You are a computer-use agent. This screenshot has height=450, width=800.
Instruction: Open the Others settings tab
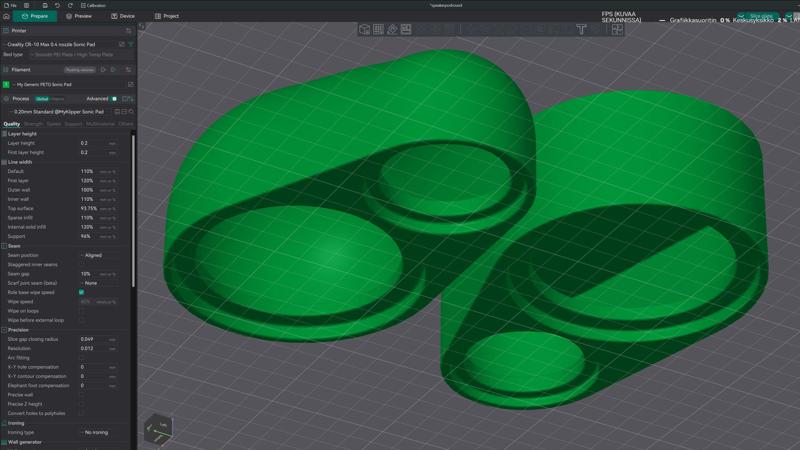[126, 124]
